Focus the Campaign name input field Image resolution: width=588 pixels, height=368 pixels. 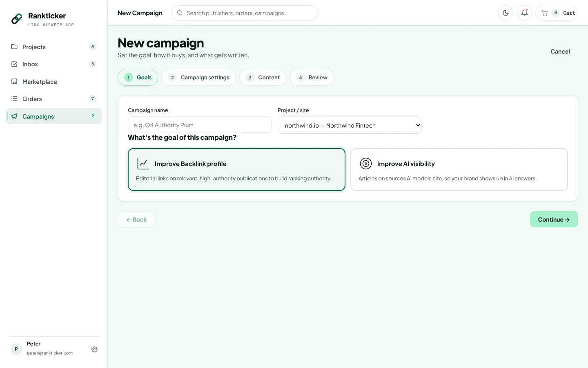click(x=200, y=125)
